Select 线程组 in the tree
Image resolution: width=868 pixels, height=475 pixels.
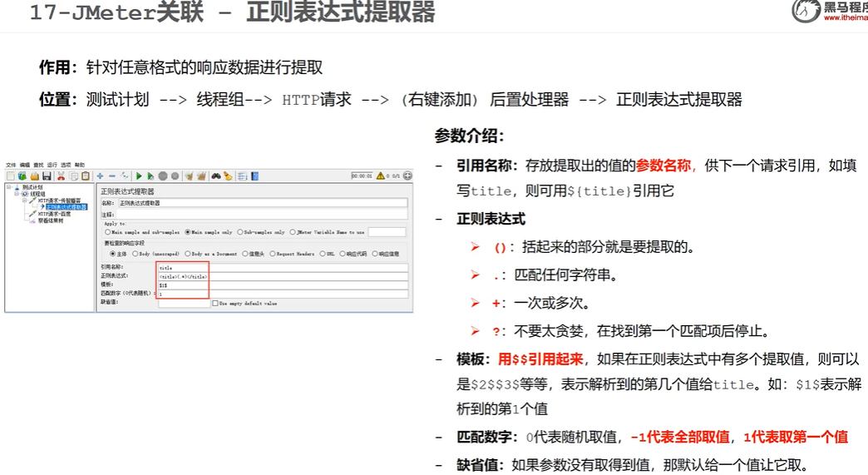click(x=37, y=194)
